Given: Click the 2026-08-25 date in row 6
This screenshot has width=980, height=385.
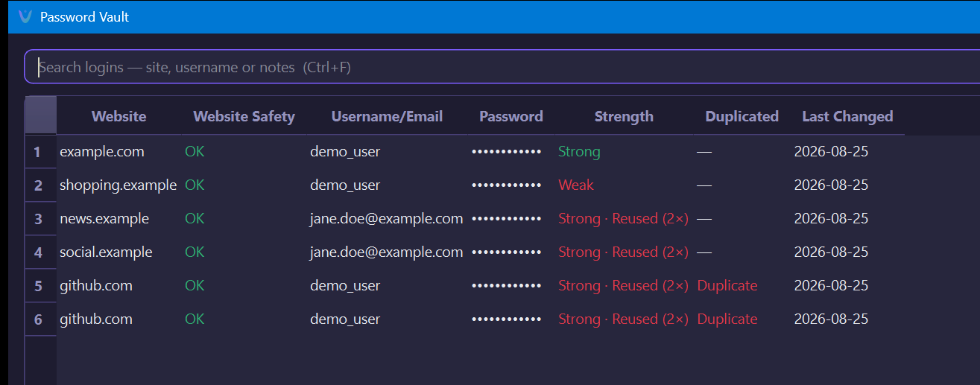Looking at the screenshot, I should 831,319.
